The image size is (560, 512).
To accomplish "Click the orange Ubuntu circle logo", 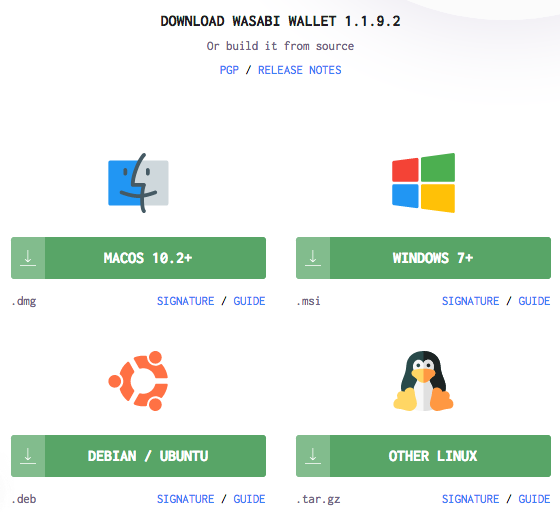I will [x=138, y=381].
